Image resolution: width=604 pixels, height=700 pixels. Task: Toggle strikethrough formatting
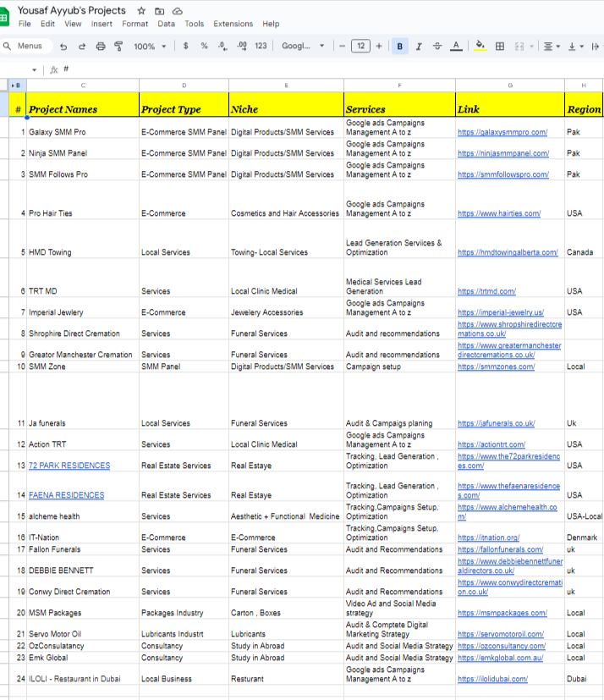click(x=437, y=46)
